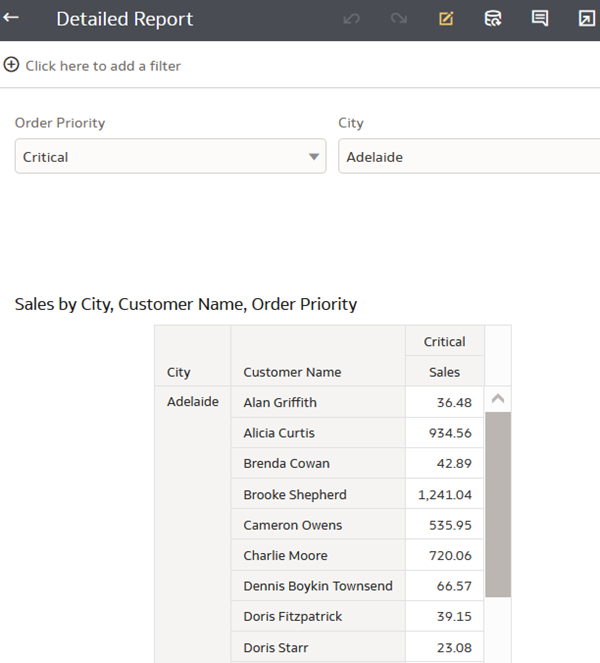Select the Doris Starr customer cell

click(x=318, y=647)
